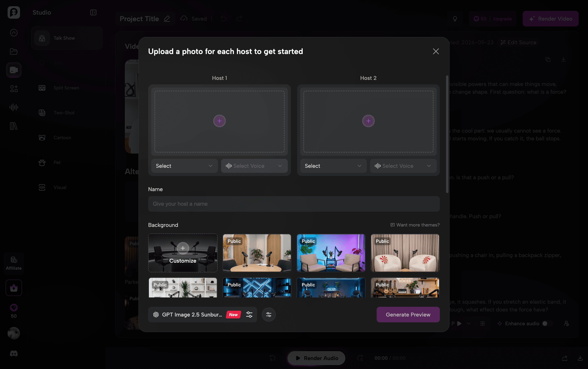Close the host photo upload dialog
588x369 pixels.
click(436, 52)
